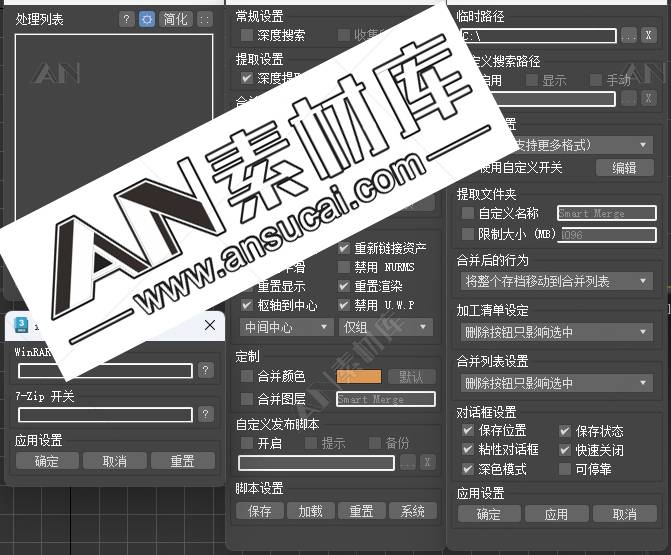The width and height of the screenshot is (671, 555).
Task: Enable the 深度搜索 checkbox
Action: (x=246, y=35)
